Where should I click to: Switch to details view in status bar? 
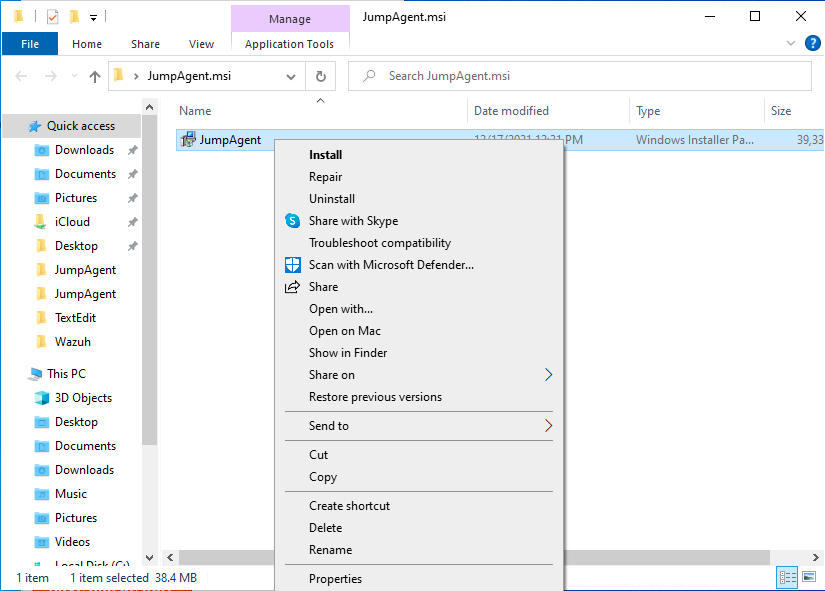point(787,577)
